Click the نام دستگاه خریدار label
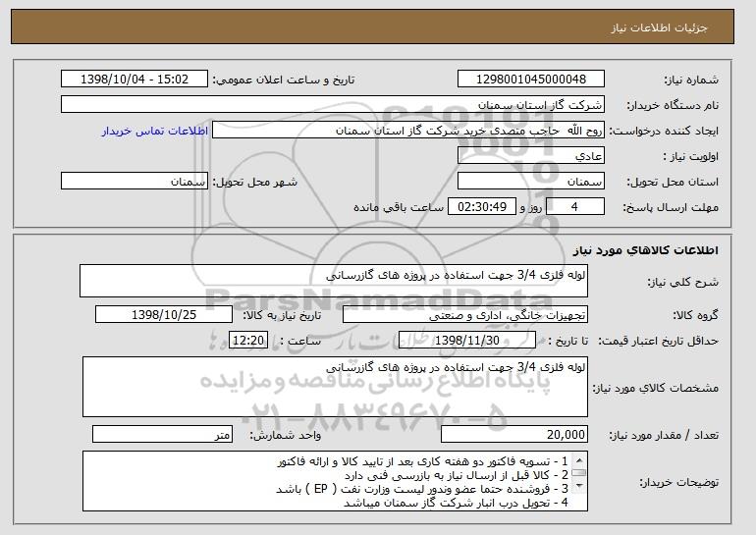 (x=673, y=105)
